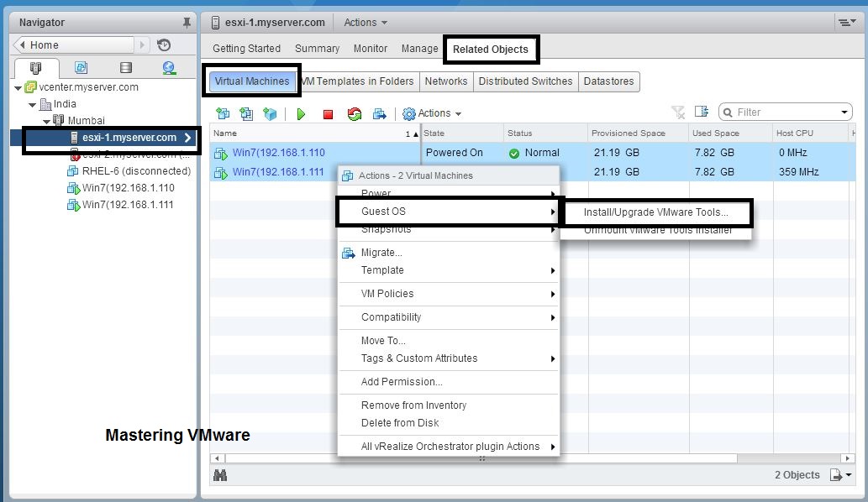The height and width of the screenshot is (502, 868).
Task: Open the Actions dropdown in the title bar
Action: tap(366, 23)
